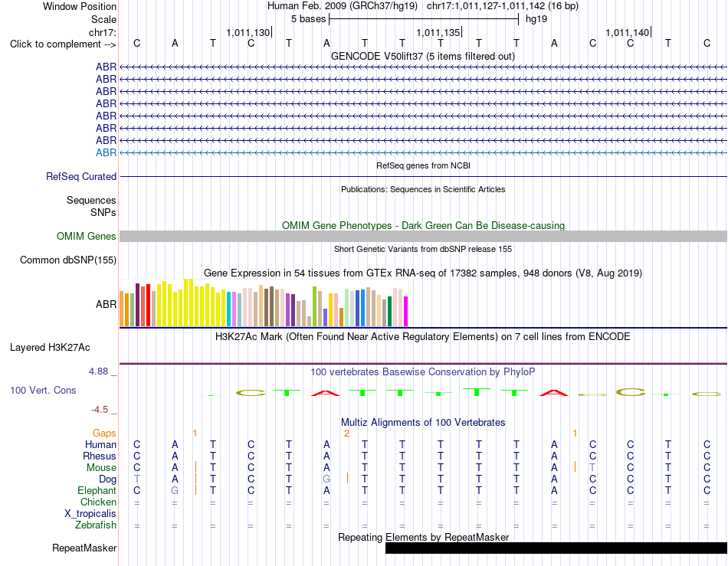This screenshot has width=728, height=566.
Task: Click the Mouse alignment row label
Action: (x=101, y=468)
